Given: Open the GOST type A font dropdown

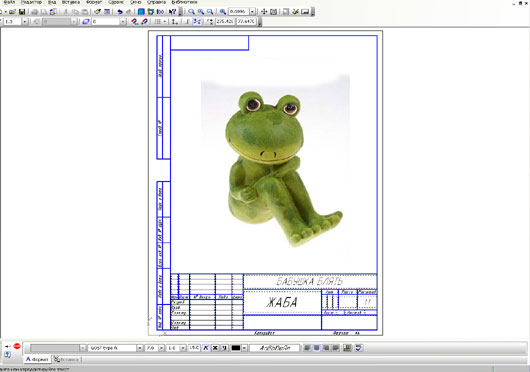Looking at the screenshot, I should [x=140, y=348].
